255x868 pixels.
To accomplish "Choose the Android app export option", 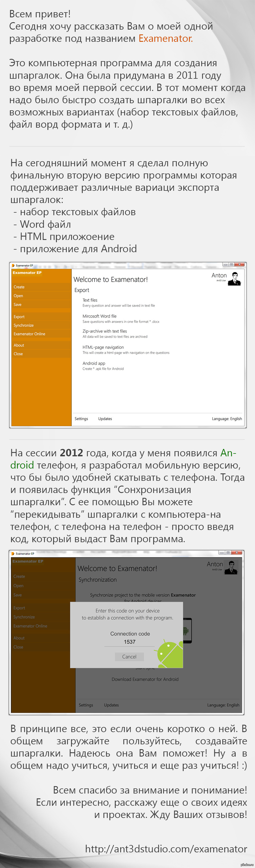I will tap(94, 363).
